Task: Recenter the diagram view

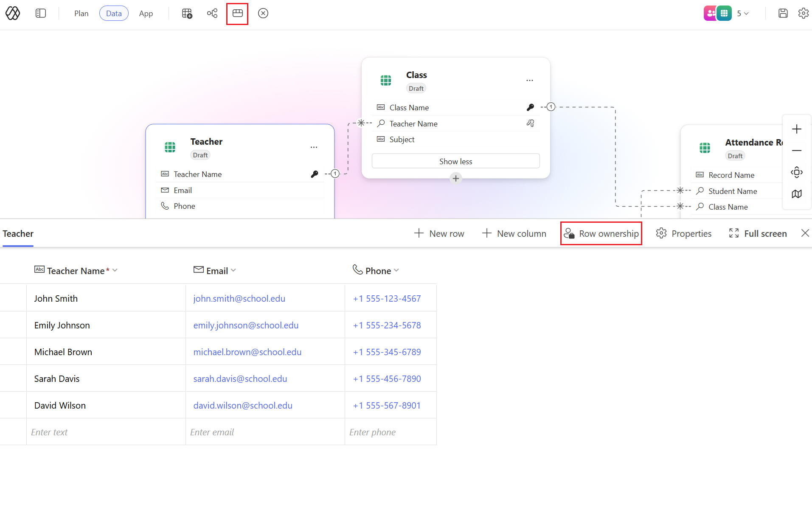Action: point(797,172)
